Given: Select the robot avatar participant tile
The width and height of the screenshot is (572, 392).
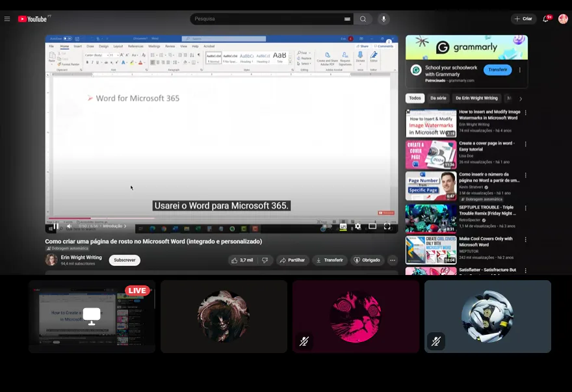Looking at the screenshot, I should (487, 317).
